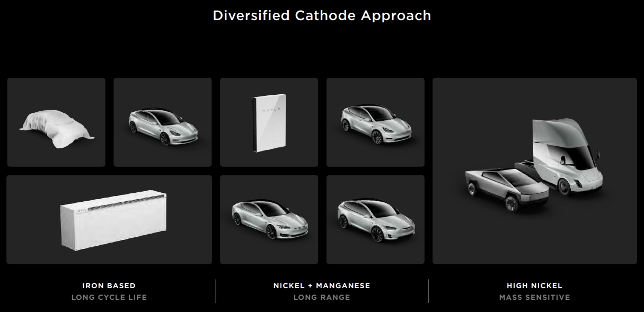The width and height of the screenshot is (644, 312).
Task: Click the 'NICKEL + MANGANESE' label
Action: (x=322, y=286)
